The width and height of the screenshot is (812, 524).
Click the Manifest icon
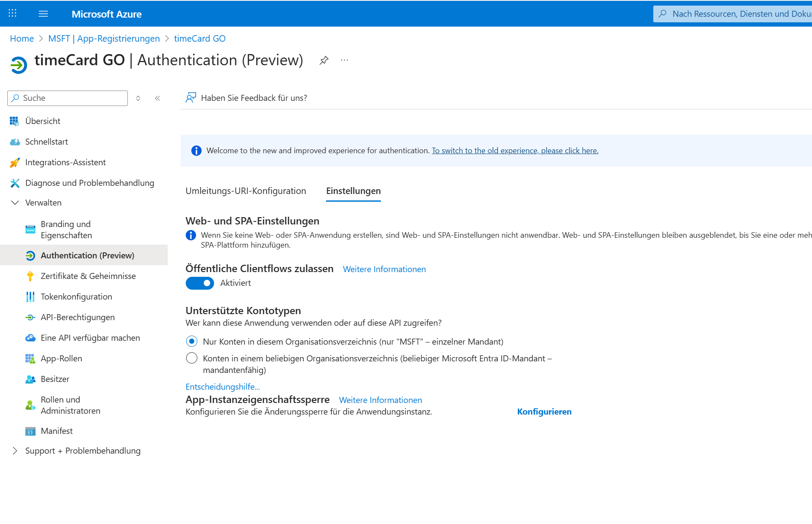(30, 431)
